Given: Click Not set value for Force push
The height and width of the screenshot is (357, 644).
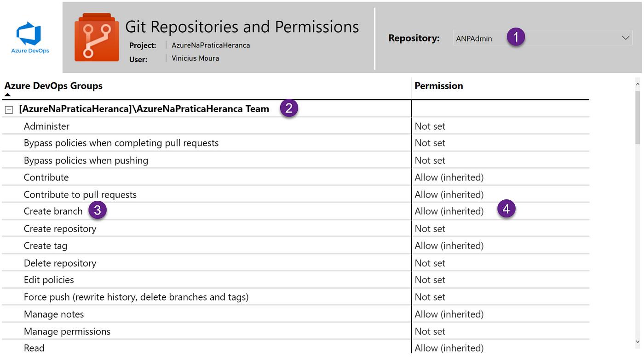Looking at the screenshot, I should pyautogui.click(x=430, y=297).
